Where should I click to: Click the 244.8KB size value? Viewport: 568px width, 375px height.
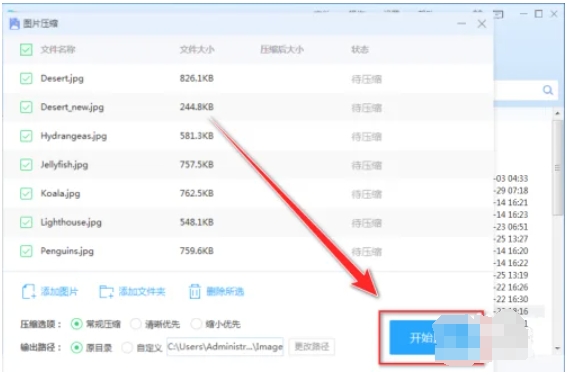(197, 107)
